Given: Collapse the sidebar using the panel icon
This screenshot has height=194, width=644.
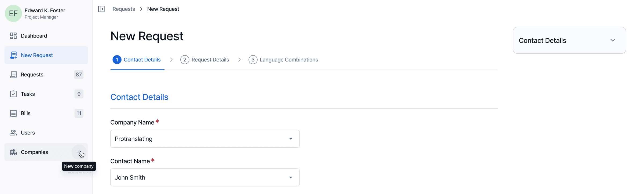Looking at the screenshot, I should [x=101, y=9].
